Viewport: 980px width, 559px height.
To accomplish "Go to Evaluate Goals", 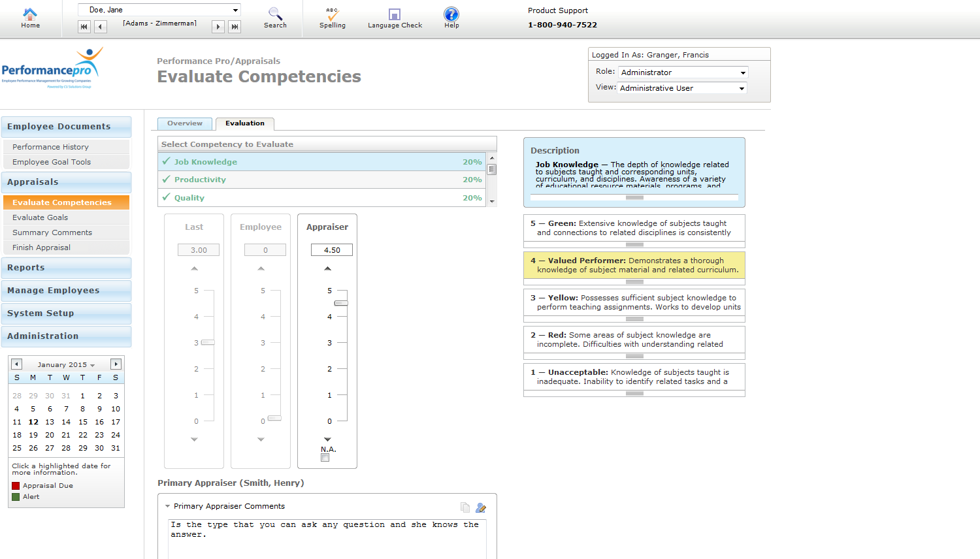I will tap(66, 217).
